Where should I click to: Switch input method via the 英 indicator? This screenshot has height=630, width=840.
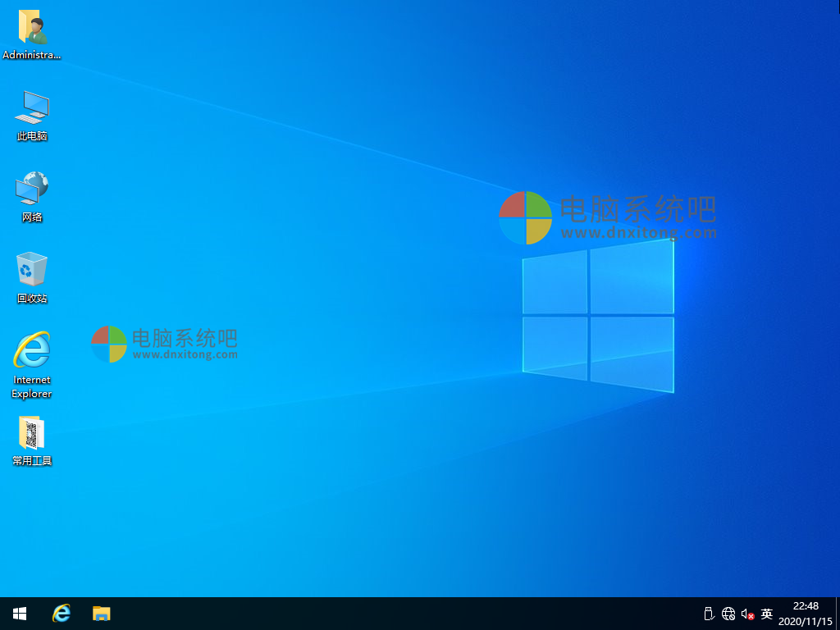tap(766, 613)
